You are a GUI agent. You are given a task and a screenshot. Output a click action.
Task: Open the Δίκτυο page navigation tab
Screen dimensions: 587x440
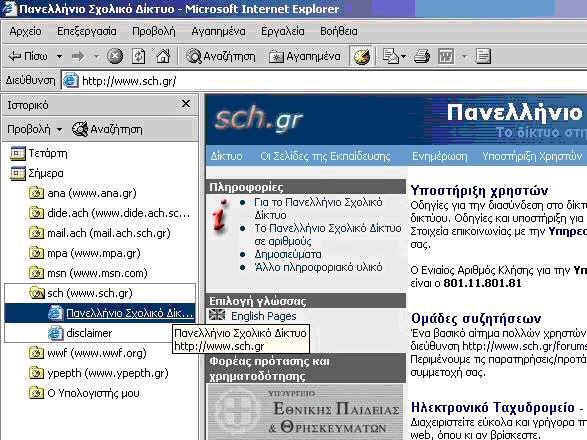(226, 156)
